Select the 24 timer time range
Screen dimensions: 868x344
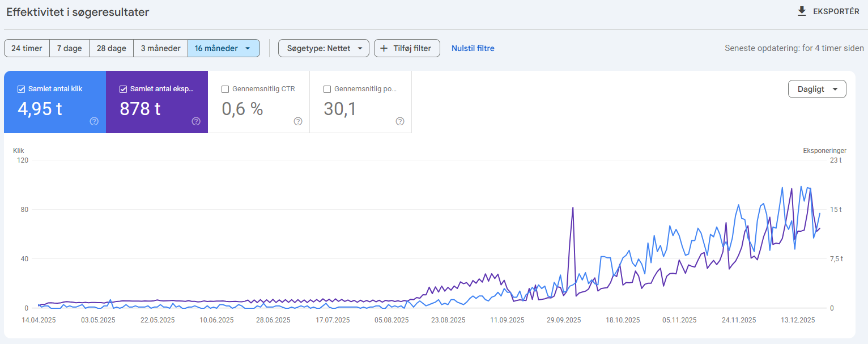(x=27, y=48)
